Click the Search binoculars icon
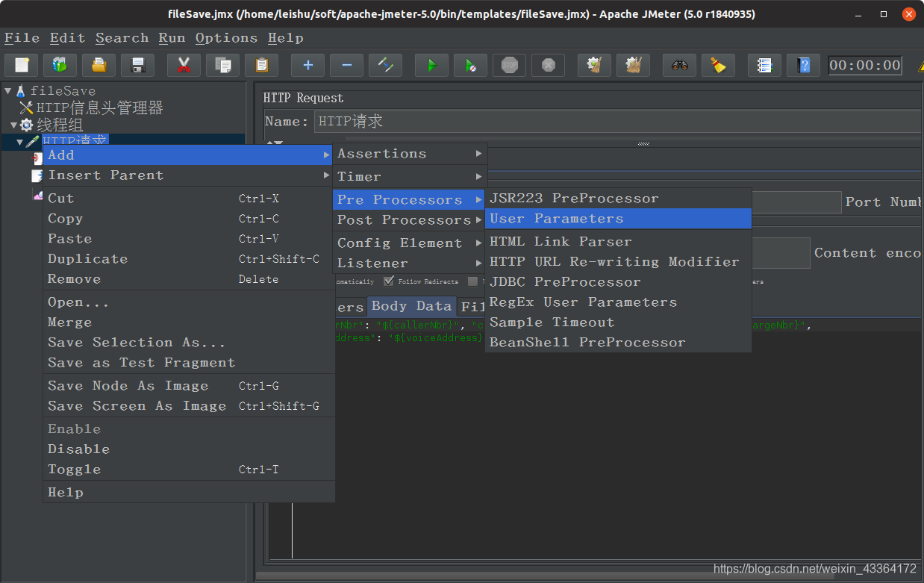 679,65
